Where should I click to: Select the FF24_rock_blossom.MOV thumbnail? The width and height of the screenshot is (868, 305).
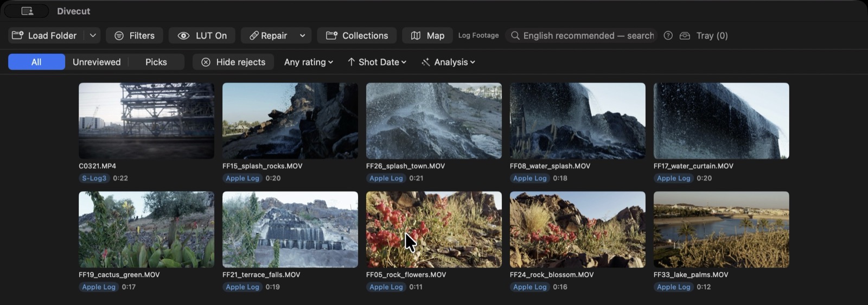coord(578,229)
